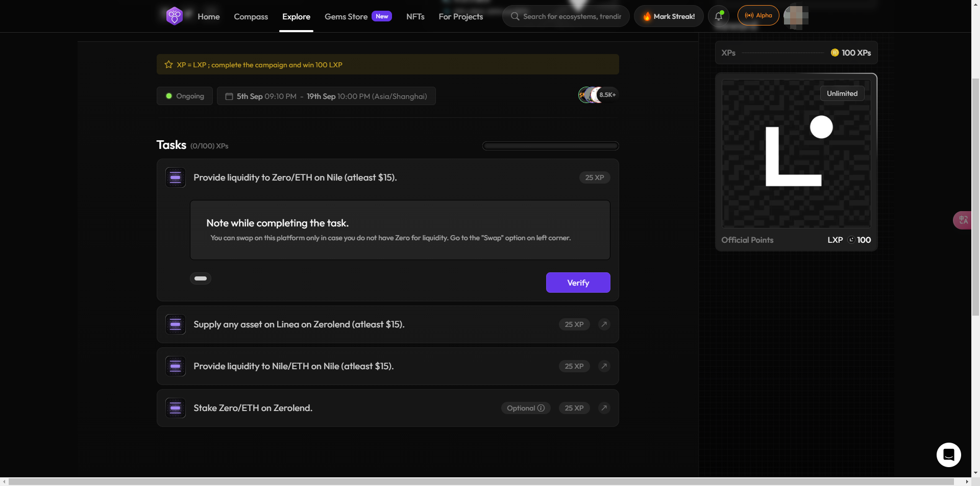Focus the ecosystem search field
Image resolution: width=980 pixels, height=486 pixels.
tap(571, 16)
